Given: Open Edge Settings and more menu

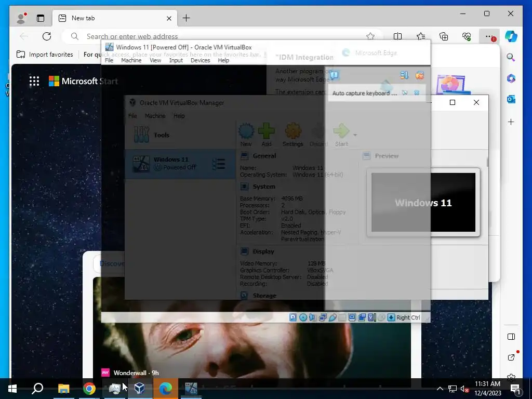Looking at the screenshot, I should click(489, 36).
